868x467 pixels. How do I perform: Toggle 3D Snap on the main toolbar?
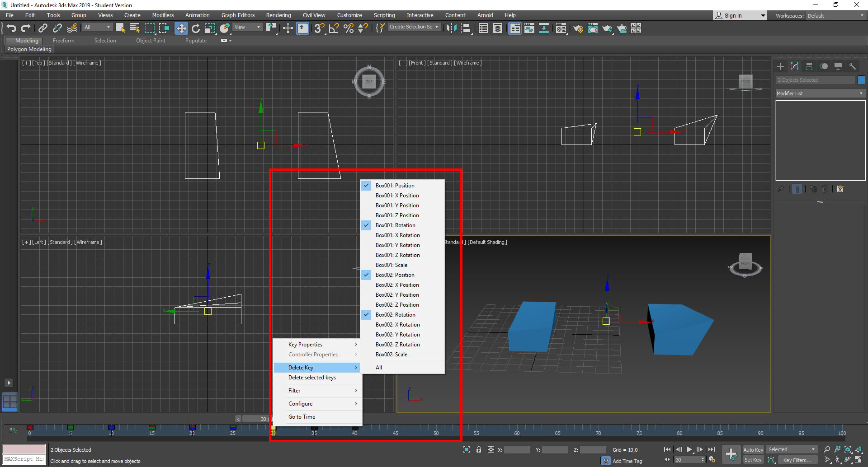tap(319, 28)
